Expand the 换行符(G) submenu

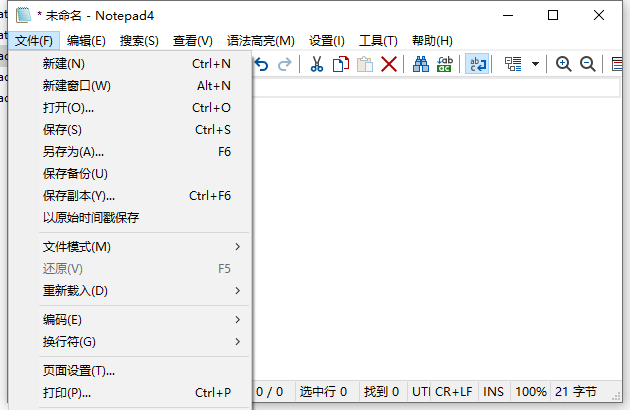[x=130, y=342]
